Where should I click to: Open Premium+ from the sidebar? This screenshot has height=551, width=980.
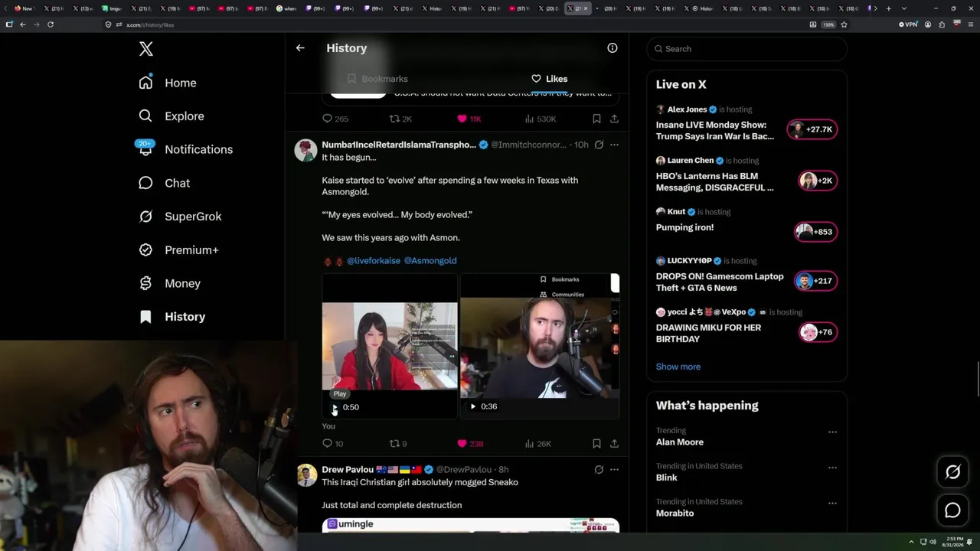[178, 250]
